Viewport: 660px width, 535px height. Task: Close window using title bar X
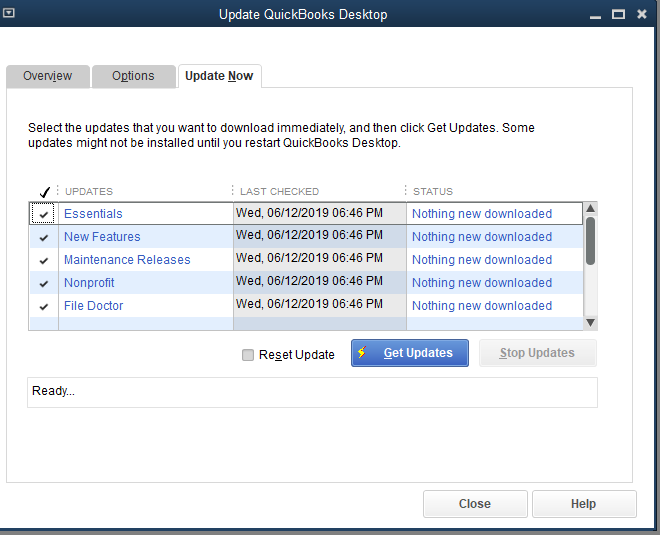click(643, 14)
